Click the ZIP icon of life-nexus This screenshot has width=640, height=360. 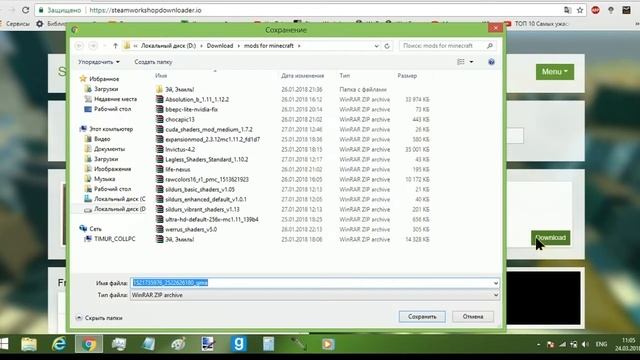click(x=160, y=169)
